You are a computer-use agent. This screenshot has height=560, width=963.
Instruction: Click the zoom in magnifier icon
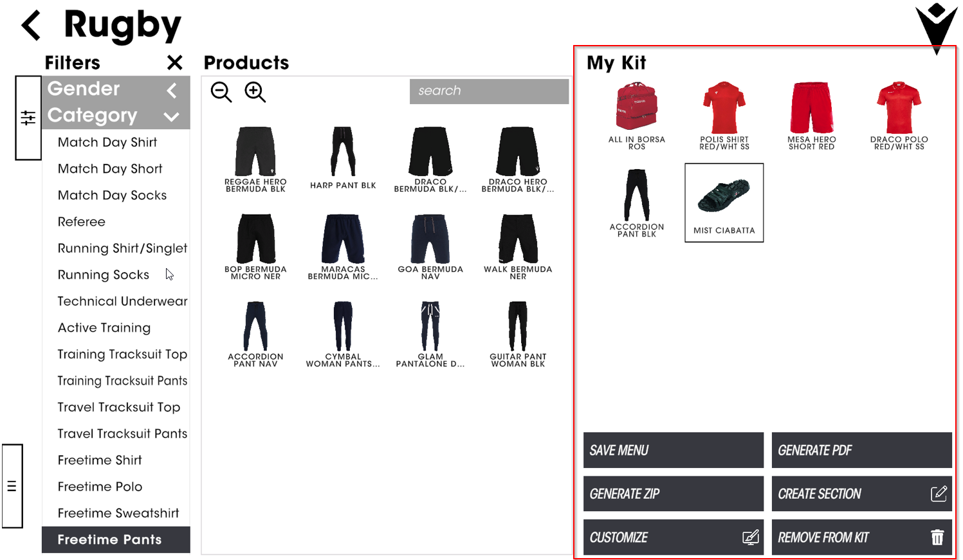point(255,92)
